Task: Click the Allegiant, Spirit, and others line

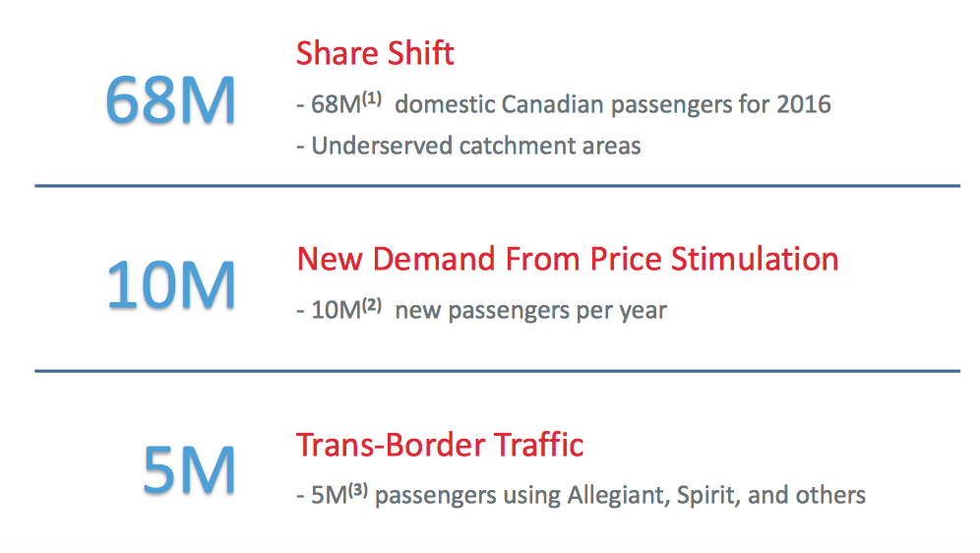Action: pyautogui.click(x=582, y=495)
